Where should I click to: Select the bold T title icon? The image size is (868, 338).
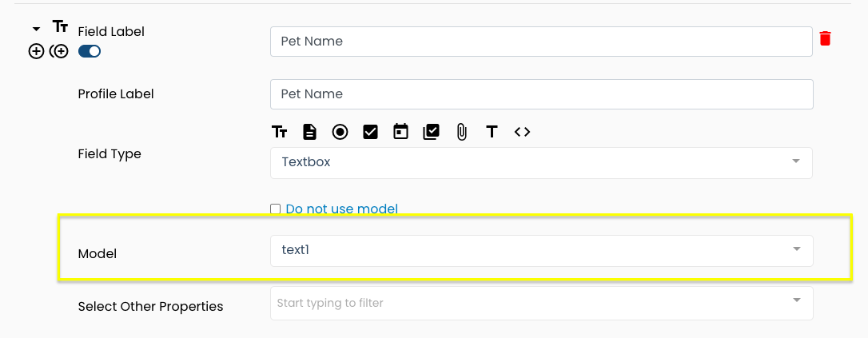492,132
